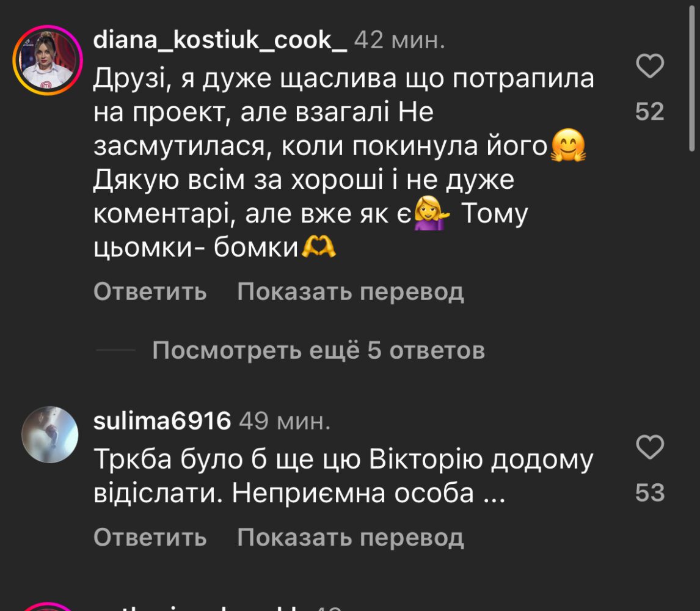View the 53 likes count
The width and height of the screenshot is (700, 611).
click(650, 492)
